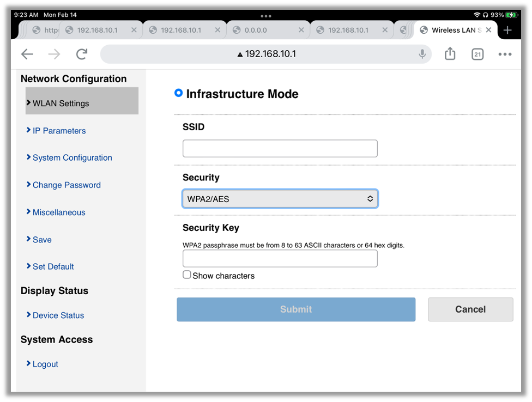Click the Security Key input field
Image resolution: width=532 pixels, height=402 pixels.
click(280, 259)
